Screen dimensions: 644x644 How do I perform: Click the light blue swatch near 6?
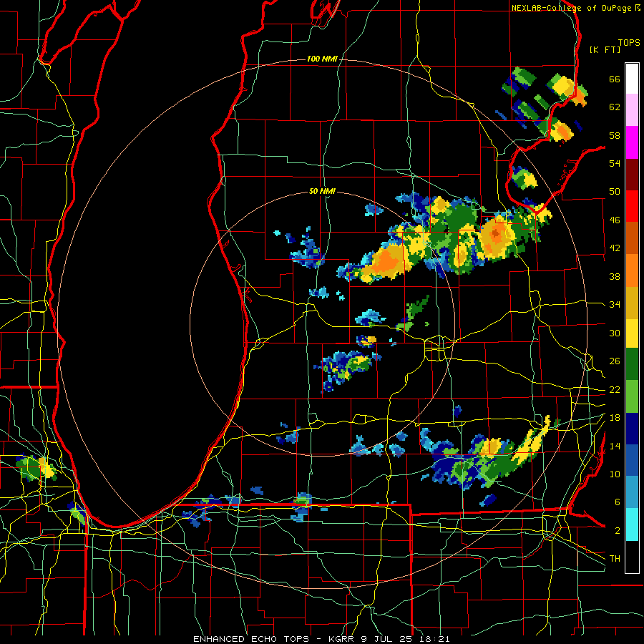(x=632, y=492)
